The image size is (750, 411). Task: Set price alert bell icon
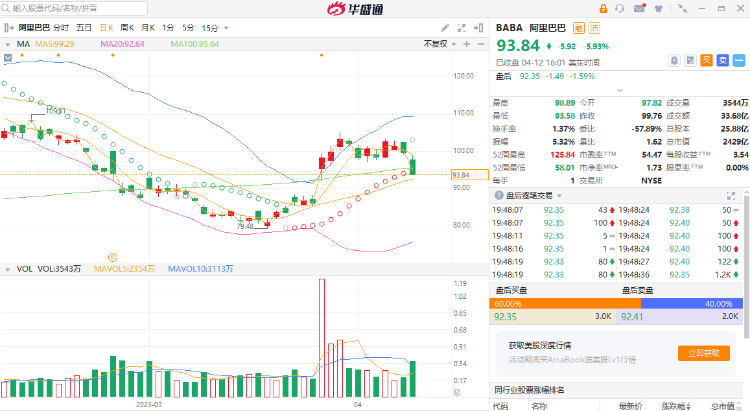(674, 60)
